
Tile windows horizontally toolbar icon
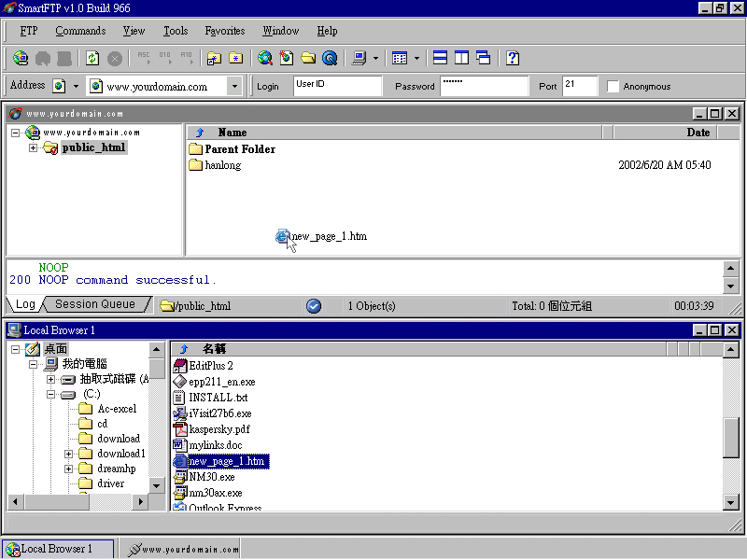coord(440,58)
